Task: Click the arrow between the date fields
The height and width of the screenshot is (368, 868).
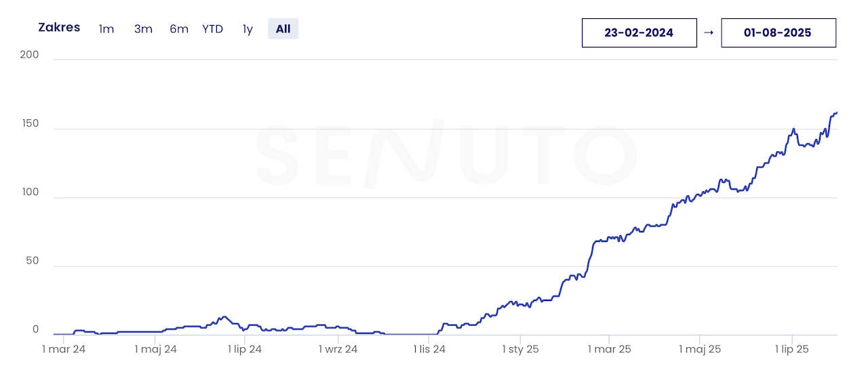Action: (709, 33)
